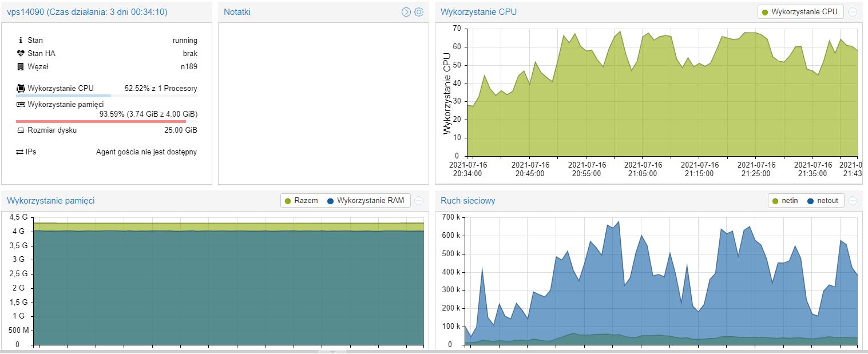Click the building icon beside Węzeł
This screenshot has height=354, width=868.
21,66
